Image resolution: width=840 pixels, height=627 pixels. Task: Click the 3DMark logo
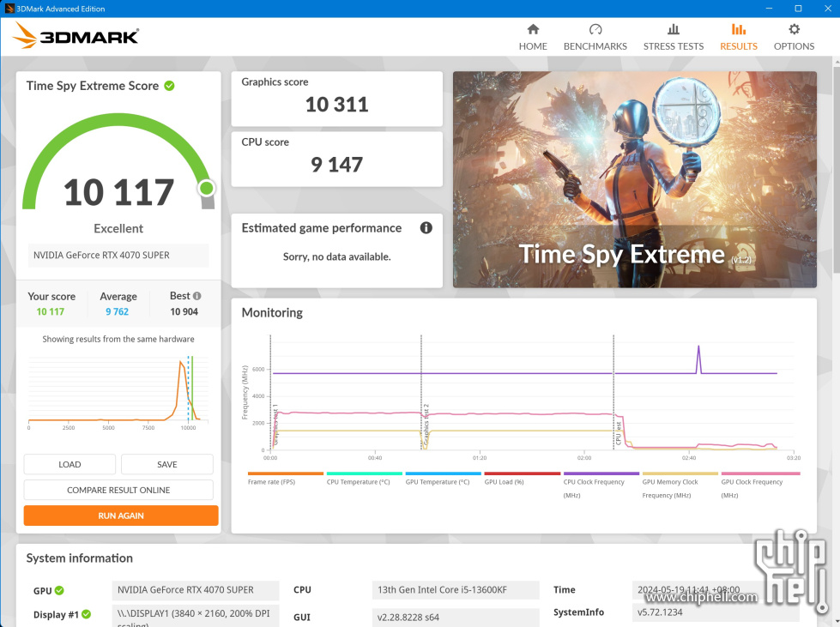click(76, 35)
